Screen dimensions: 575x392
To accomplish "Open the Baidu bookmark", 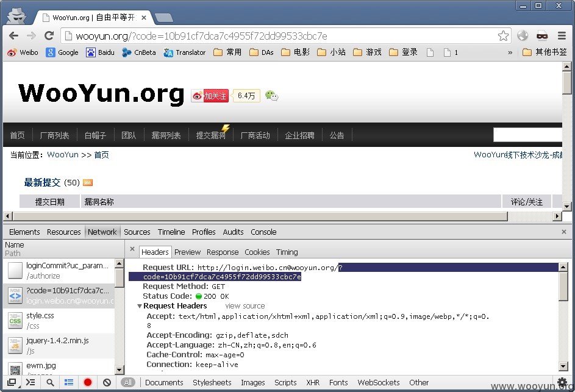I will (x=100, y=52).
